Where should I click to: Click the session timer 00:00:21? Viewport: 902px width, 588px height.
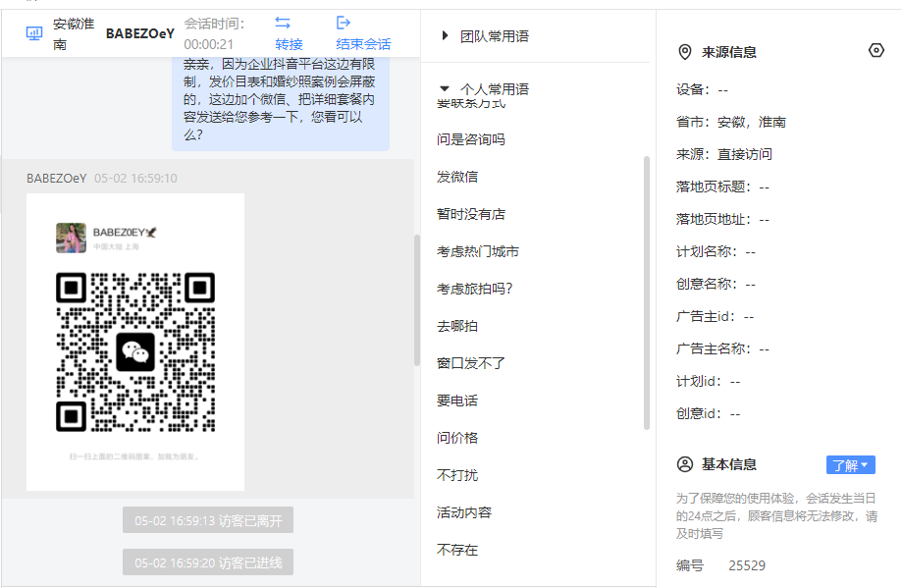pyautogui.click(x=209, y=44)
